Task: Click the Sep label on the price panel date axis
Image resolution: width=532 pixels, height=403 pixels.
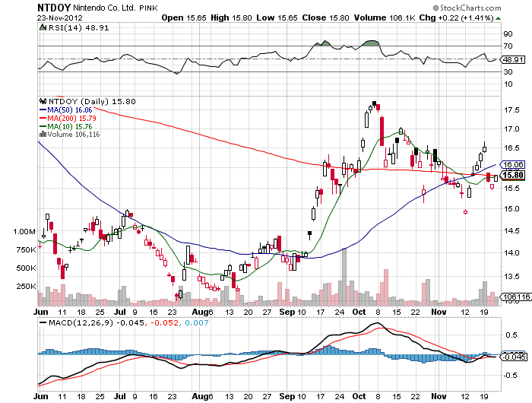Action: click(287, 312)
